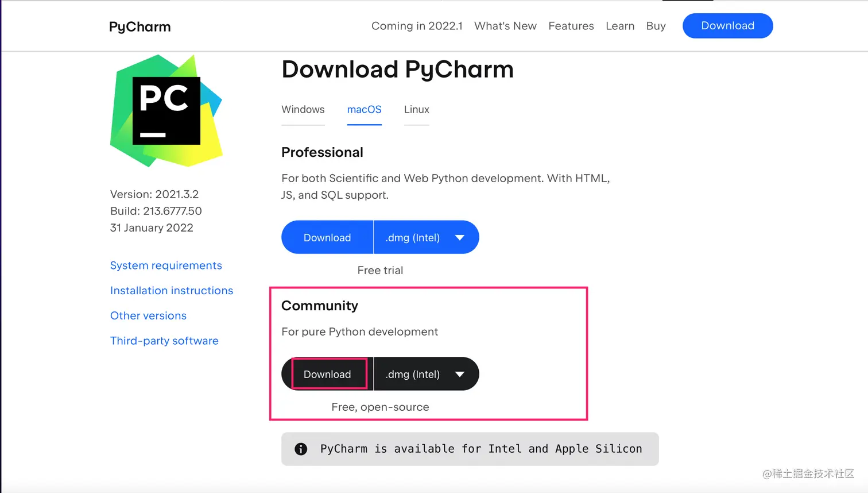Viewport: 868px width, 493px height.
Task: Click the Free, open-source label
Action: (380, 407)
